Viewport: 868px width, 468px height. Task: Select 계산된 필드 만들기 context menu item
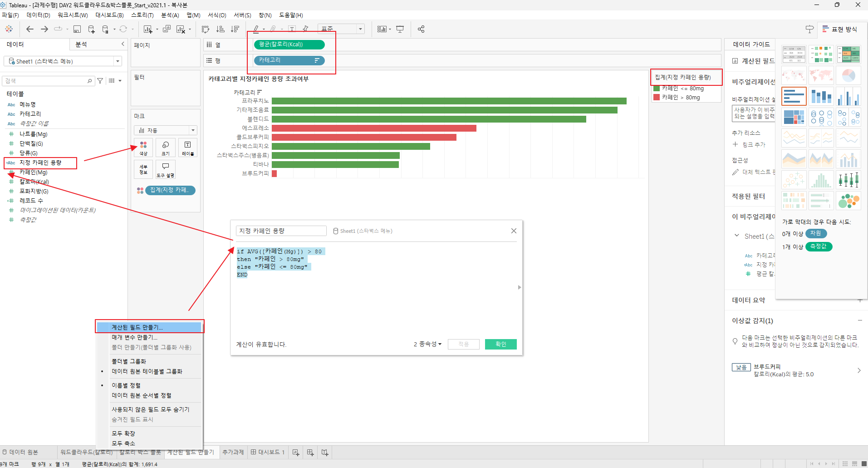(149, 327)
